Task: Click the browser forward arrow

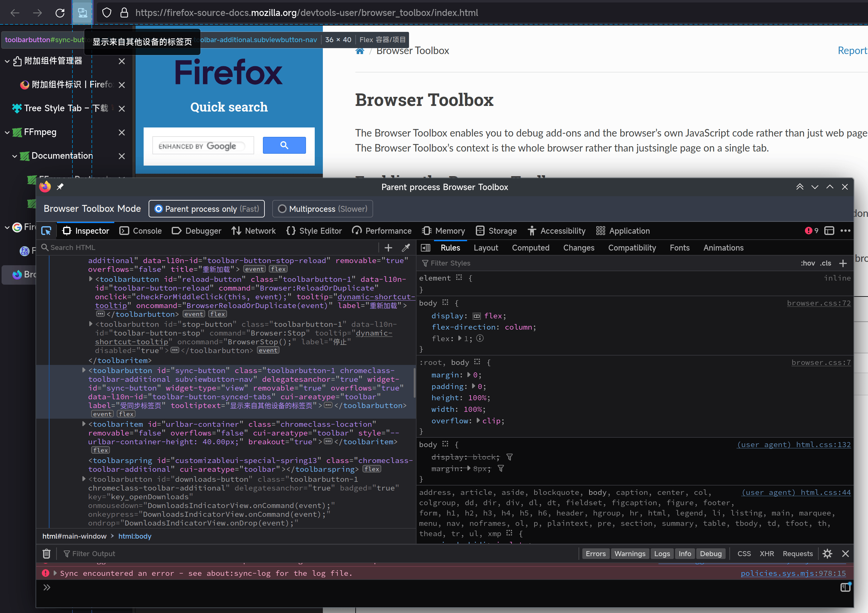Action: point(37,13)
